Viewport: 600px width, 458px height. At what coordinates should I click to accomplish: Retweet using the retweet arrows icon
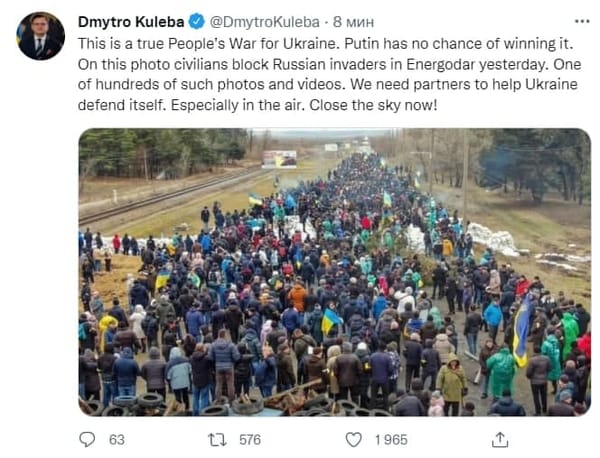217,439
